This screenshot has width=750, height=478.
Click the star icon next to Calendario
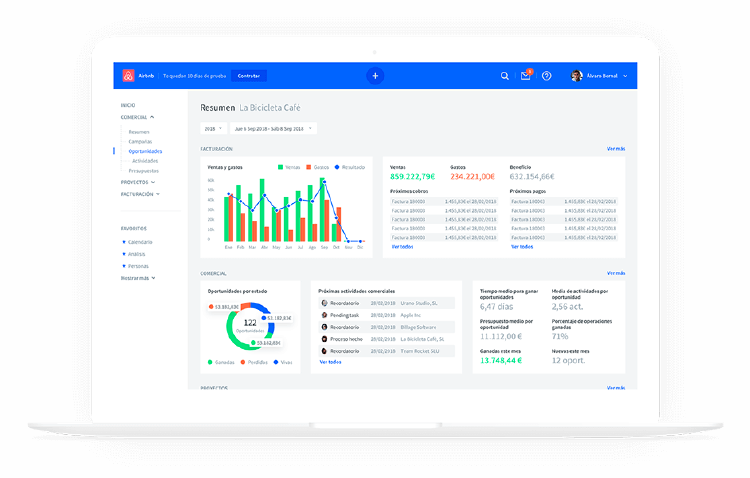[x=124, y=242]
